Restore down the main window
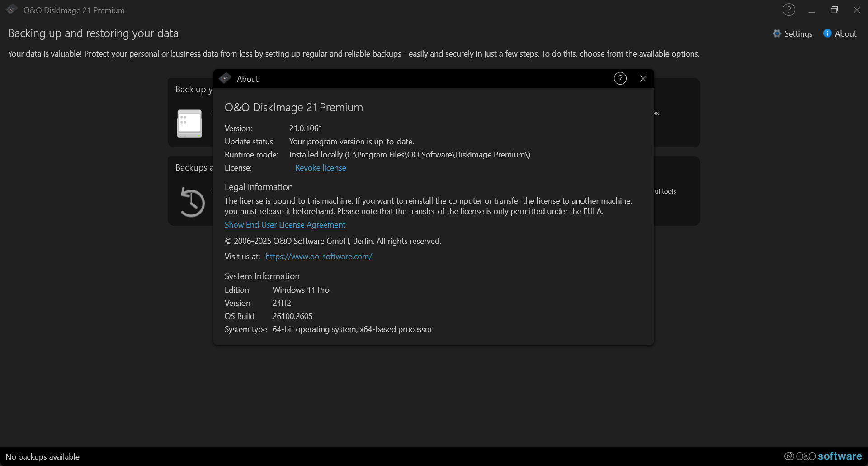The height and width of the screenshot is (466, 868). pos(834,10)
